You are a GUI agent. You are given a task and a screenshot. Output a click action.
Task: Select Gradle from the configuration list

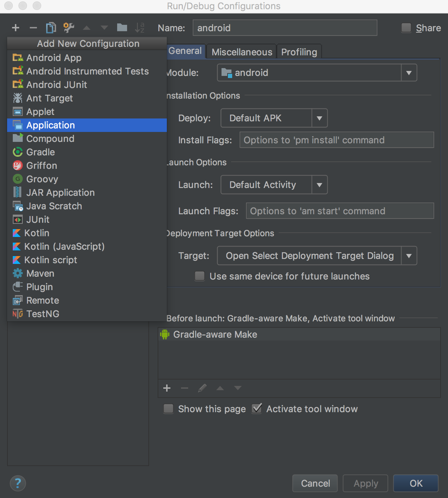pos(40,152)
